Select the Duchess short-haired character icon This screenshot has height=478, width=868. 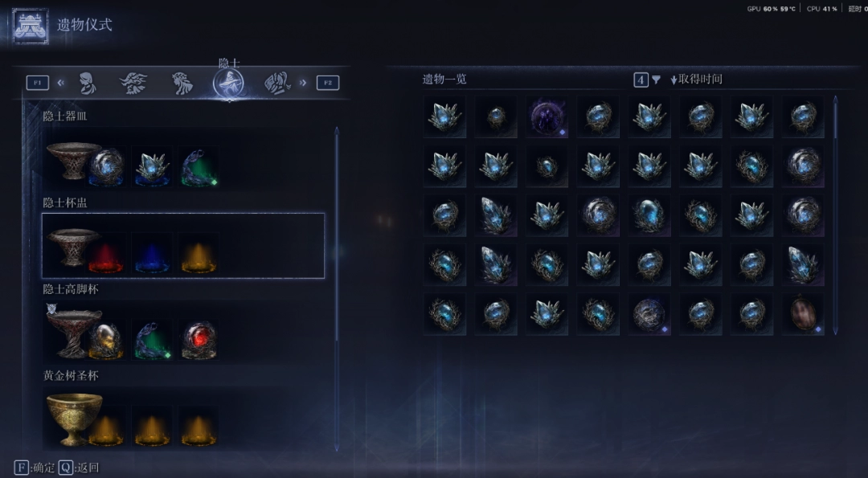coord(87,83)
